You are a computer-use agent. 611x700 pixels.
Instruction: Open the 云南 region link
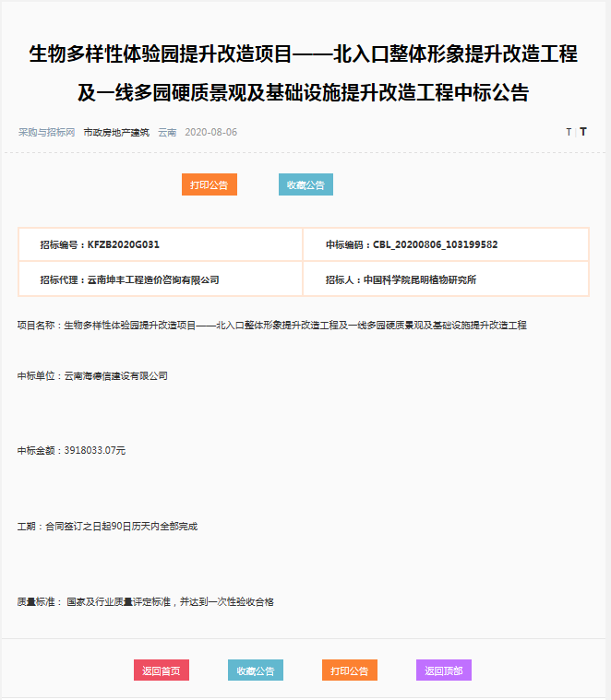click(167, 132)
